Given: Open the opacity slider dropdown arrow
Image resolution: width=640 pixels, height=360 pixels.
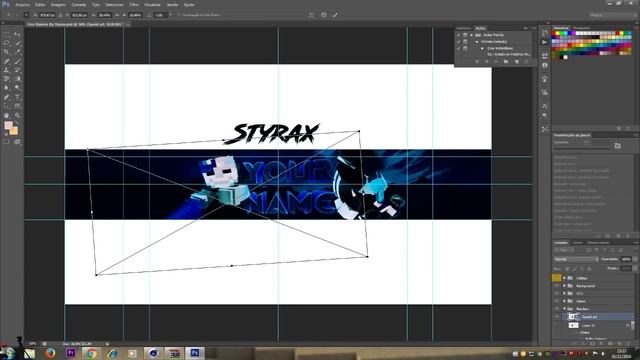Looking at the screenshot, I should tap(635, 259).
